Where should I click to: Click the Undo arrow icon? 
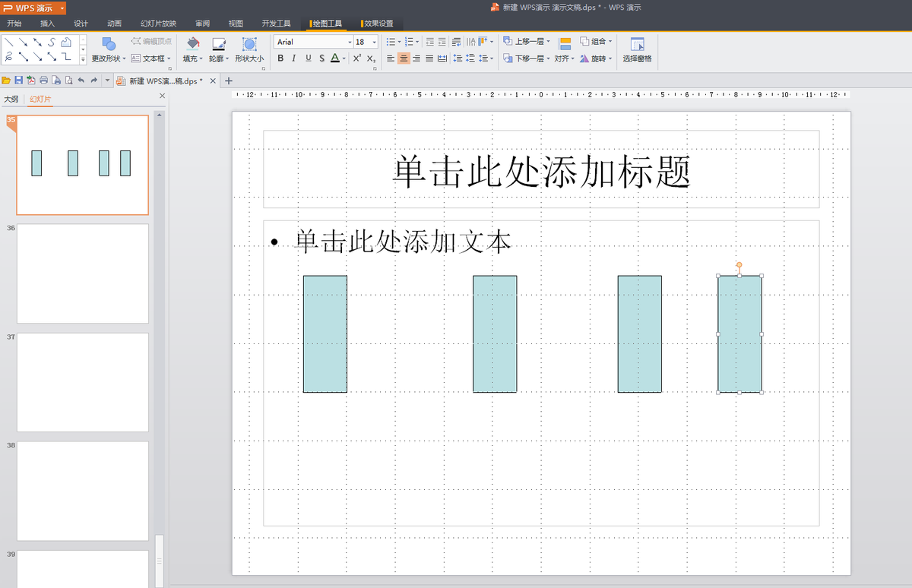(81, 81)
